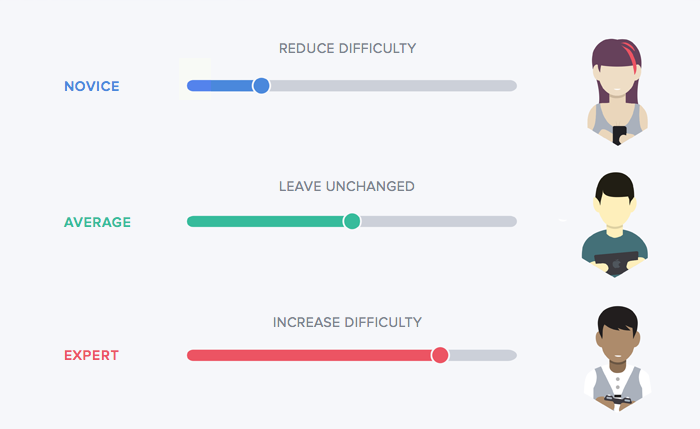
Task: Click the phone held by the Novice avatar
Action: (619, 135)
